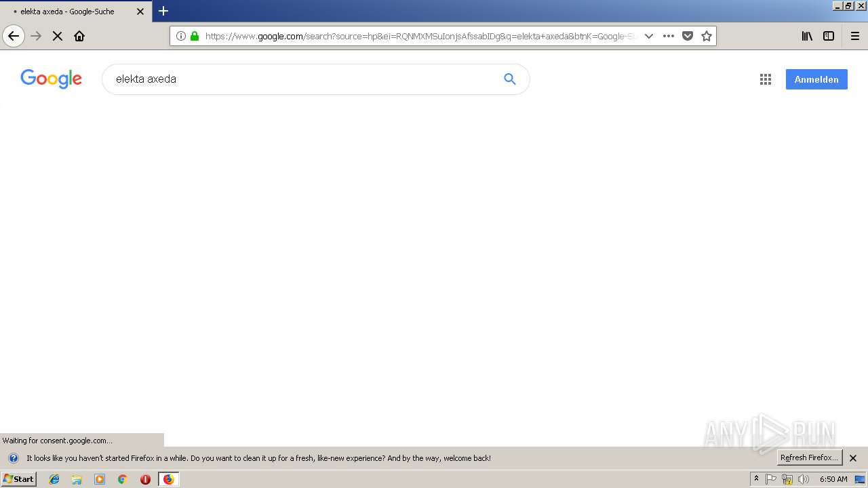The height and width of the screenshot is (488, 868).
Task: Close the elekta axeda tab
Action: [140, 12]
